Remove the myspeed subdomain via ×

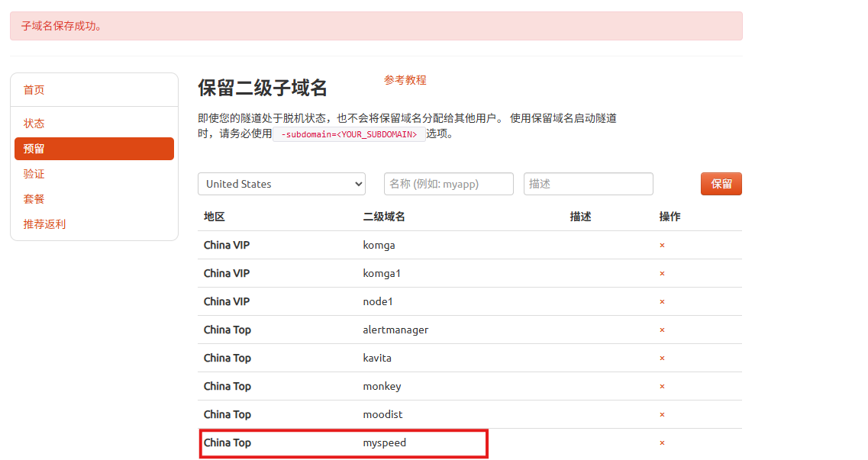(x=662, y=443)
